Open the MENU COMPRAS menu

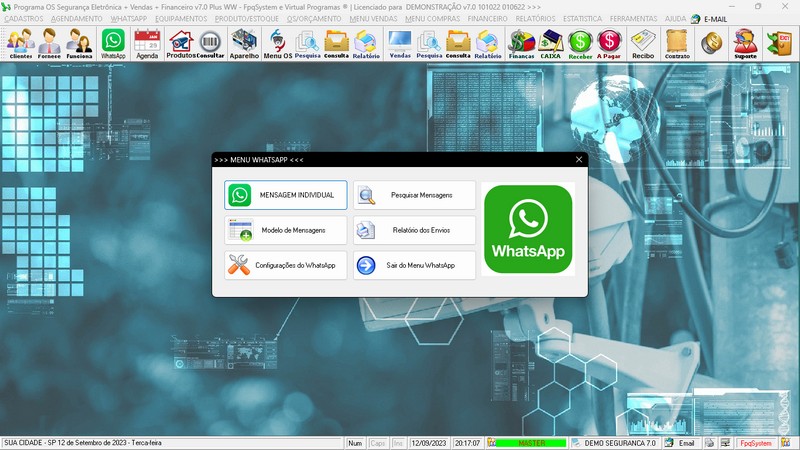pyautogui.click(x=433, y=19)
